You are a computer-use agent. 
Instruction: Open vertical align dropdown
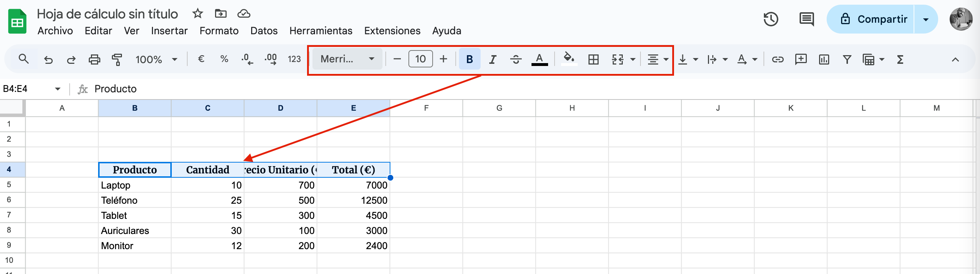coord(688,59)
